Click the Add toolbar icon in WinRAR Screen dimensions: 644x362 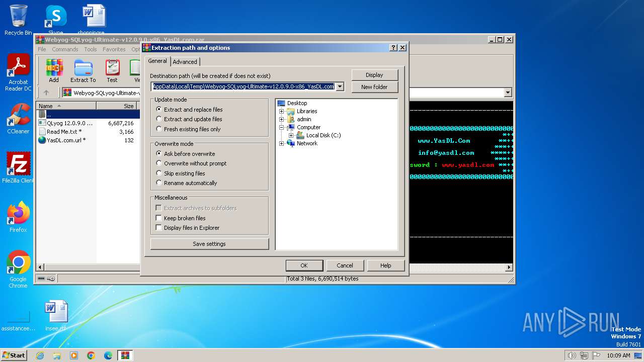tap(54, 71)
